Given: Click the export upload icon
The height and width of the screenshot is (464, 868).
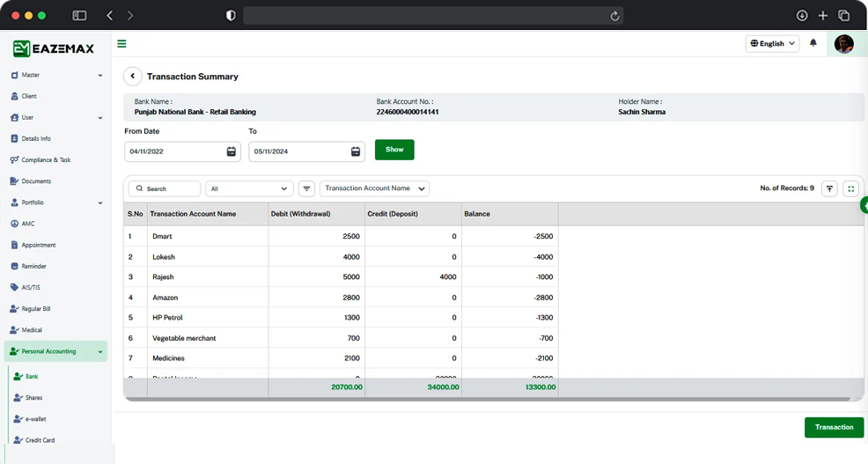Looking at the screenshot, I should point(829,188).
